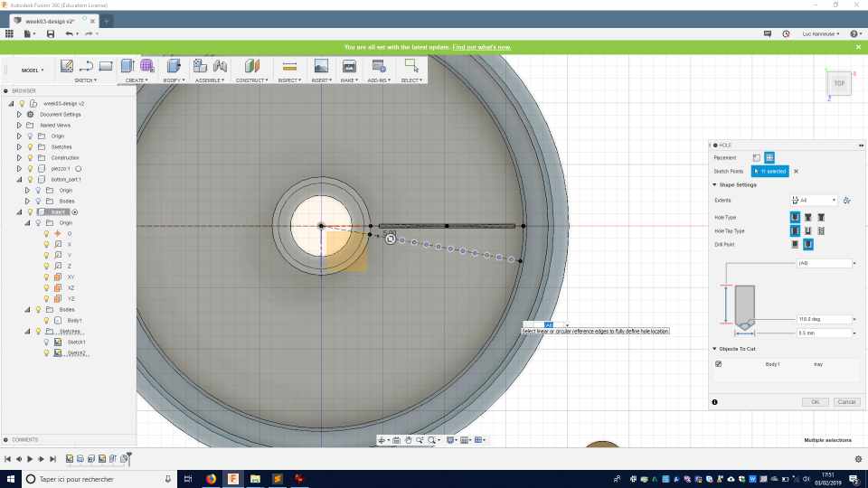Select the Extrude tool under Create
The width and height of the screenshot is (868, 488).
point(127,66)
